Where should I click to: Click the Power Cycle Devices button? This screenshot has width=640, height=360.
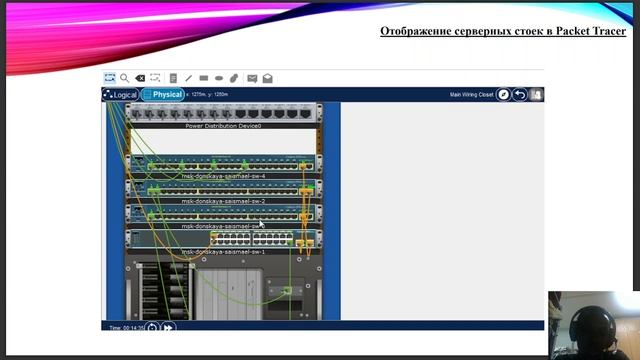click(x=152, y=327)
